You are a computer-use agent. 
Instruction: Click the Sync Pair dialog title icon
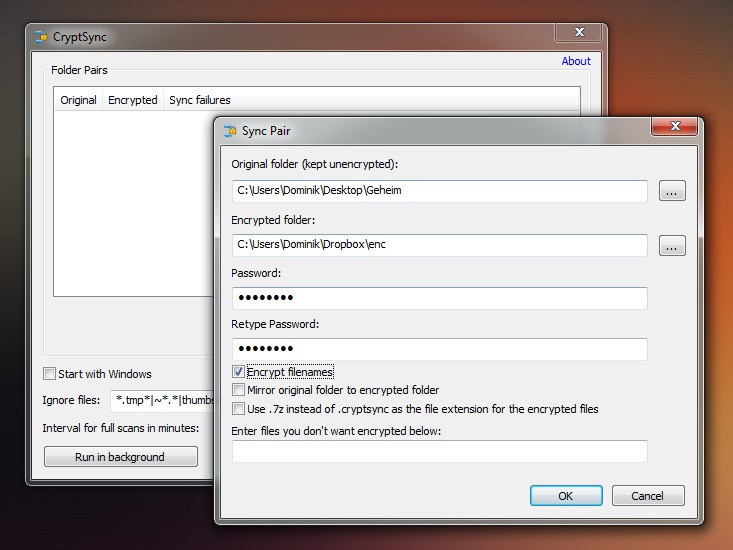[x=230, y=131]
